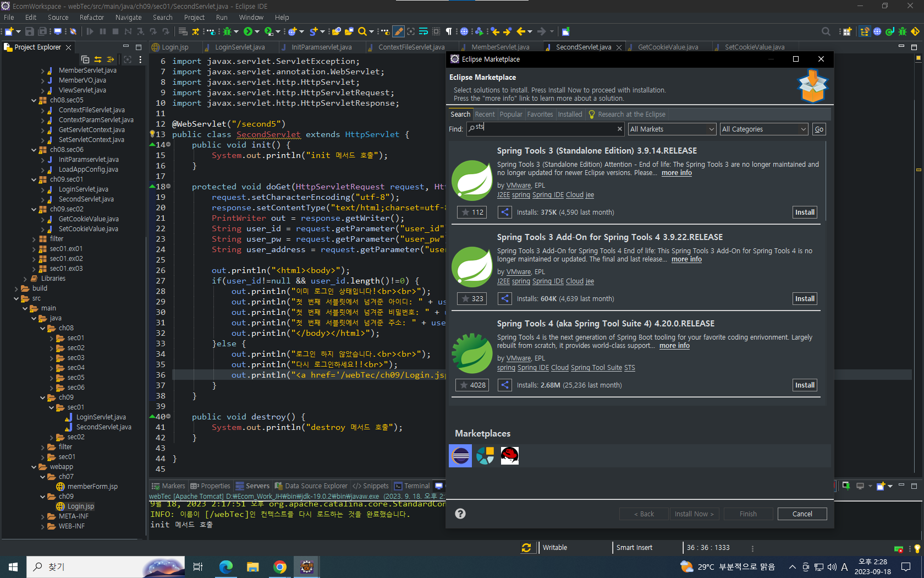Click the Project Explorer filter icon
This screenshot has height=578, width=924.
pos(111,59)
